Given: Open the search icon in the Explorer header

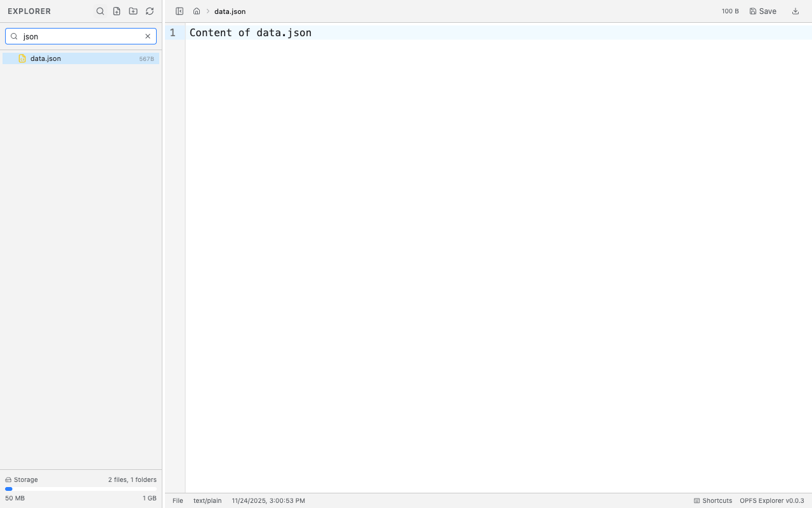Looking at the screenshot, I should point(100,11).
